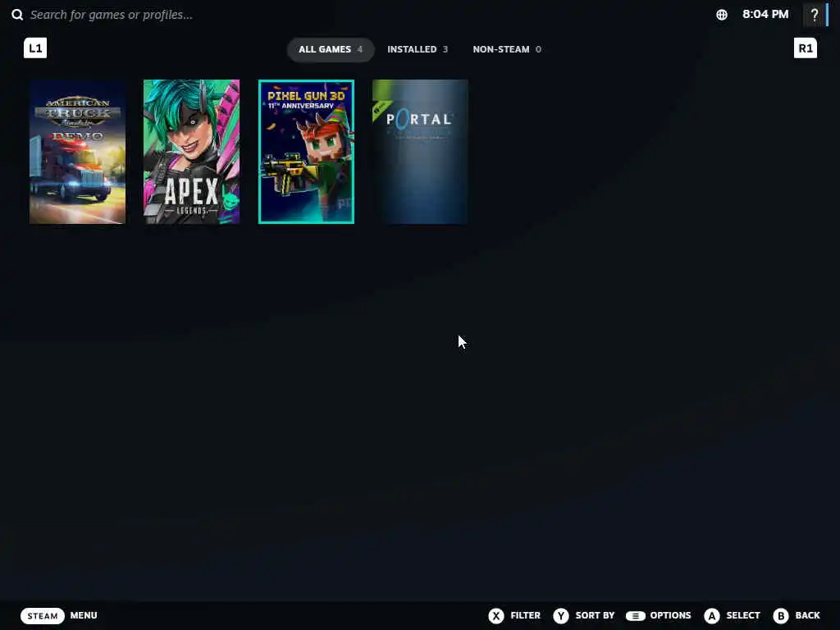The image size is (840, 630).
Task: Click the MENU label beside STEAM
Action: point(84,615)
